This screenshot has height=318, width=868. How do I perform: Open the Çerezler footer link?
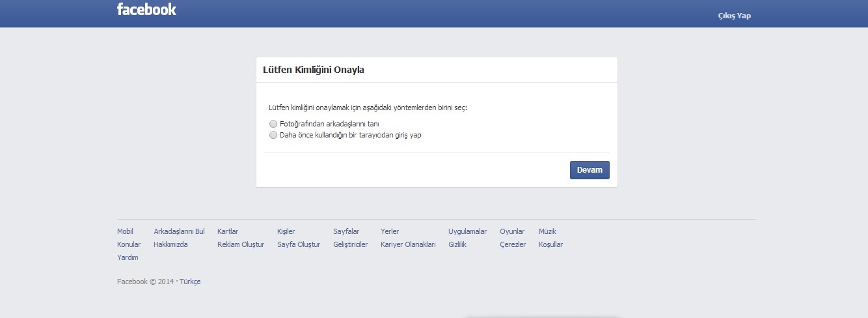pyautogui.click(x=513, y=244)
